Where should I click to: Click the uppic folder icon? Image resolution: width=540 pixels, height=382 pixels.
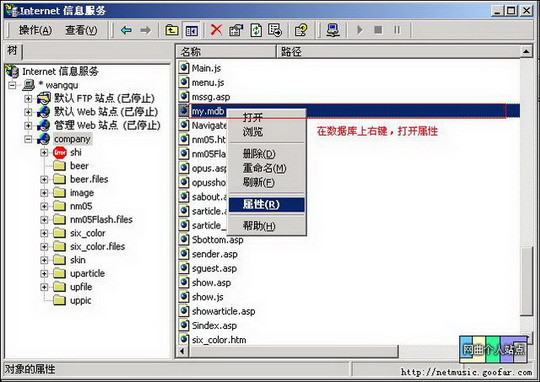(60, 300)
